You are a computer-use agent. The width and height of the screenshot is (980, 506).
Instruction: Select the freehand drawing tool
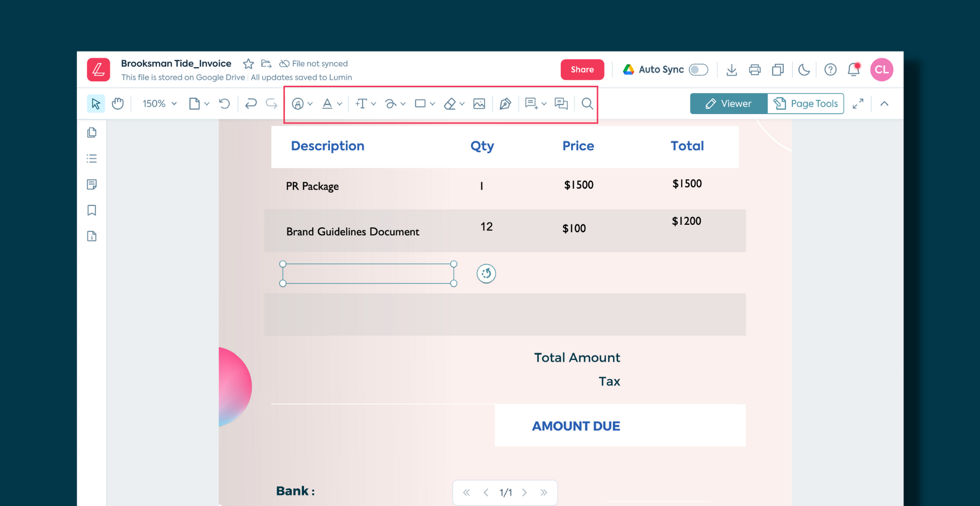[x=391, y=104]
